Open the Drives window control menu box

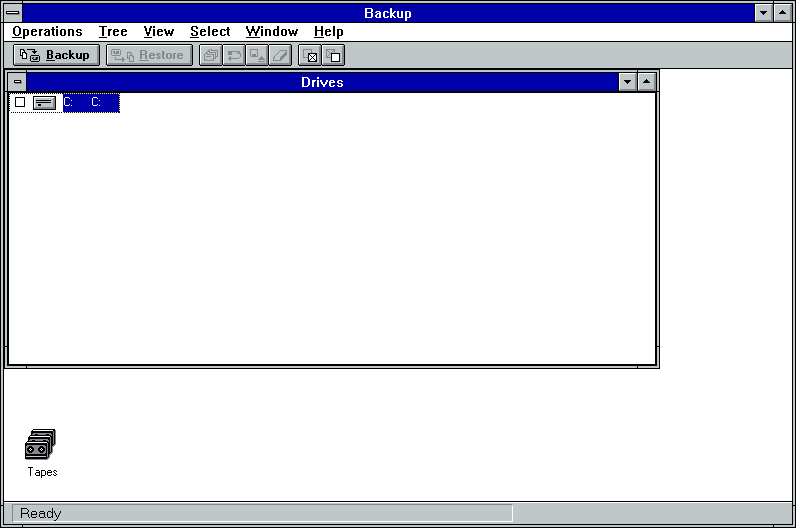point(17,82)
